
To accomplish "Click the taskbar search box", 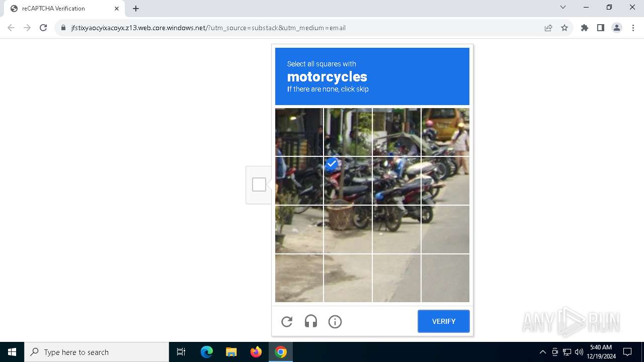I will 97,352.
